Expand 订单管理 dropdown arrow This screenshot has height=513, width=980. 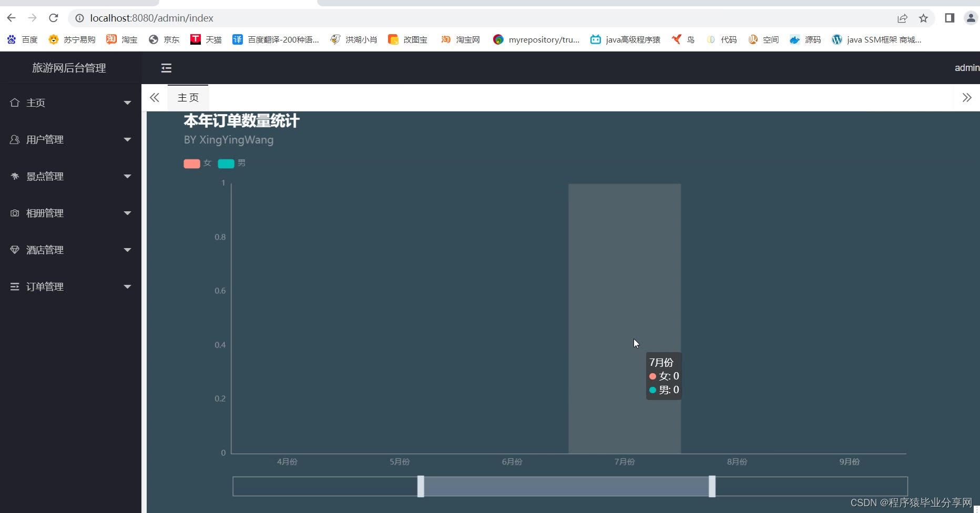[127, 287]
